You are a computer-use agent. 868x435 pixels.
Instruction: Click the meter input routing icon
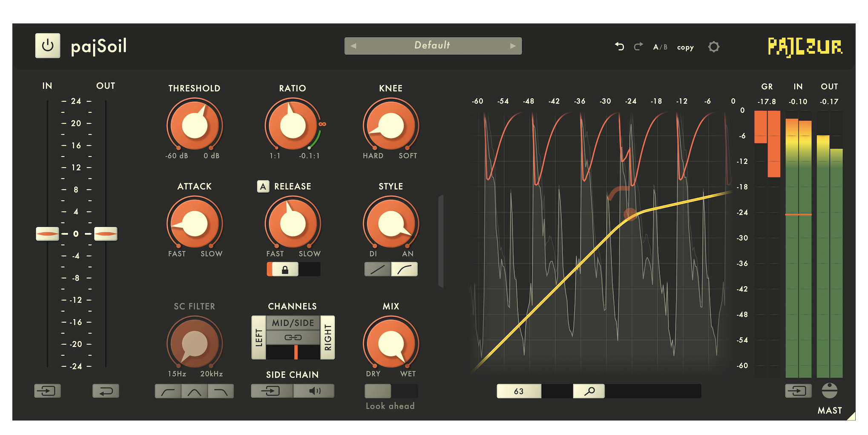pos(798,391)
